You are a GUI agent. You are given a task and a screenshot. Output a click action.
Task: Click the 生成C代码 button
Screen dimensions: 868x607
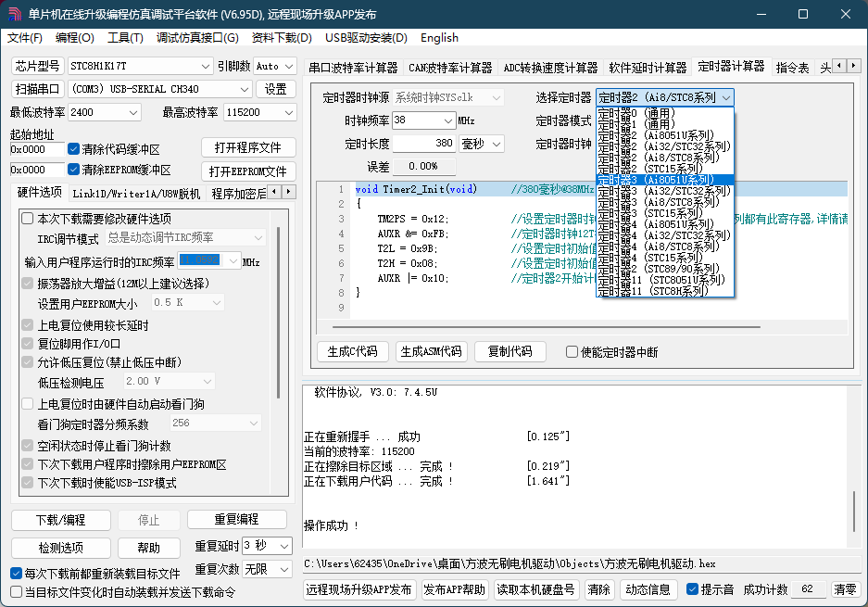click(x=353, y=352)
